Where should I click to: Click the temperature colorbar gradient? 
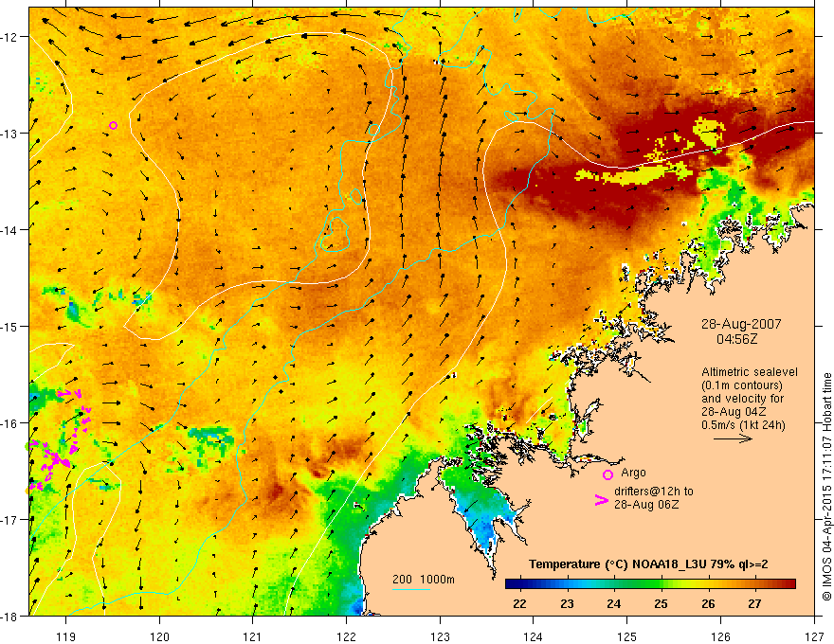tap(650, 584)
